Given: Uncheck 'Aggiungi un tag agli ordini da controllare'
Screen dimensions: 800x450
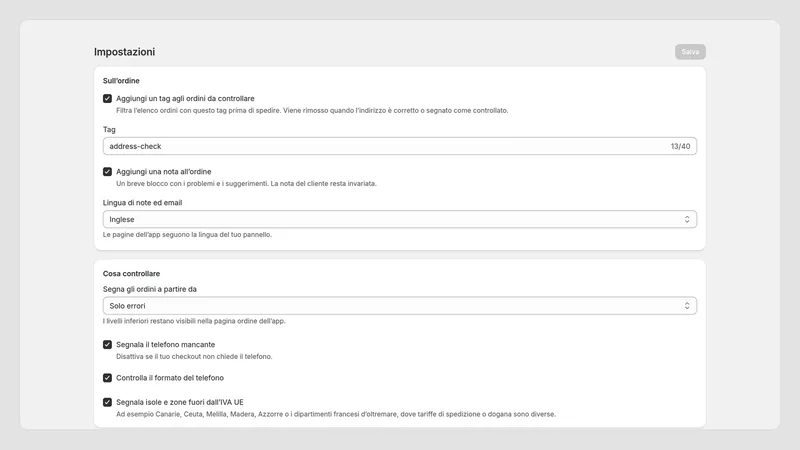Looking at the screenshot, I should 107,98.
